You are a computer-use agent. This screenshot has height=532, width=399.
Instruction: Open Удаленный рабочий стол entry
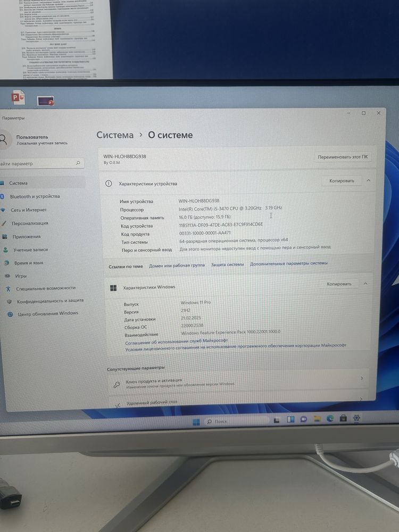239,401
